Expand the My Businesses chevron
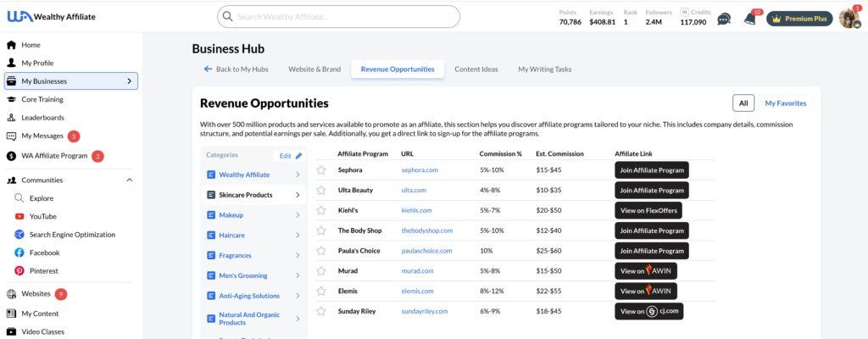Image resolution: width=868 pixels, height=339 pixels. click(129, 81)
